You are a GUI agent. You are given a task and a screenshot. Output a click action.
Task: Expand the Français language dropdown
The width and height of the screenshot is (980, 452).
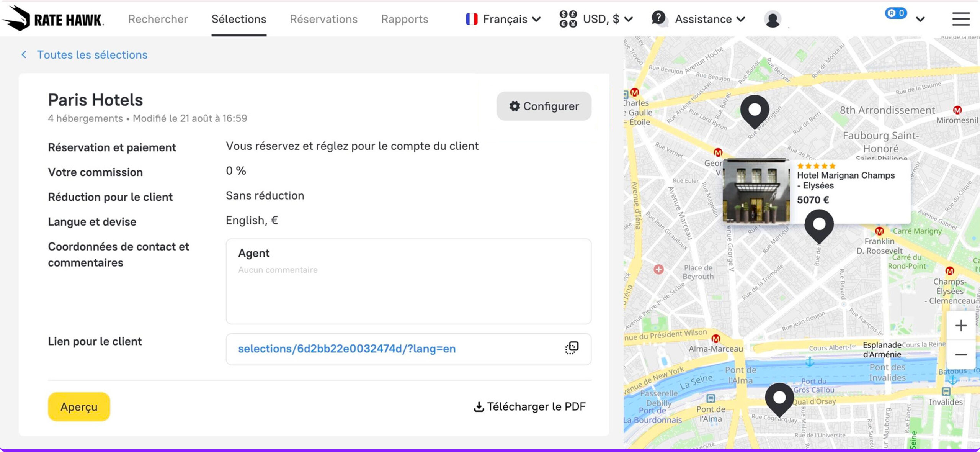tap(503, 19)
